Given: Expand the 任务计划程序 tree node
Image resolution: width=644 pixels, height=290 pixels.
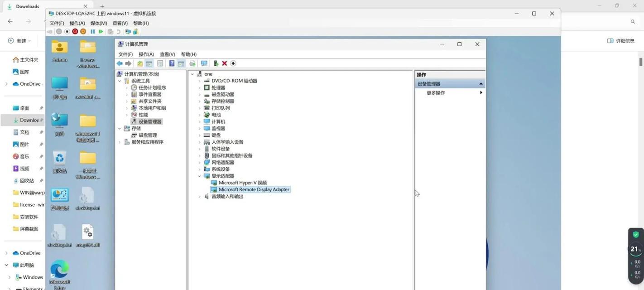Looking at the screenshot, I should pyautogui.click(x=127, y=88).
